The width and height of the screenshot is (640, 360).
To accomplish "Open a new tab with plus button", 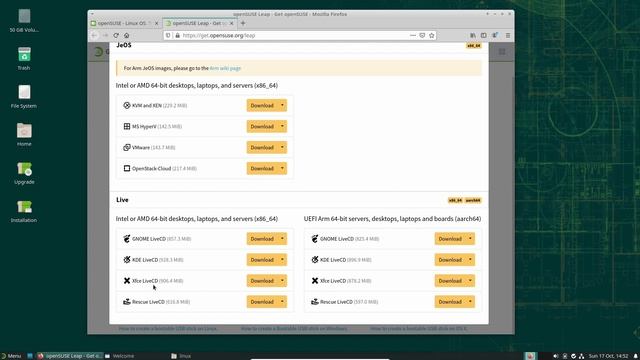I will pyautogui.click(x=243, y=23).
